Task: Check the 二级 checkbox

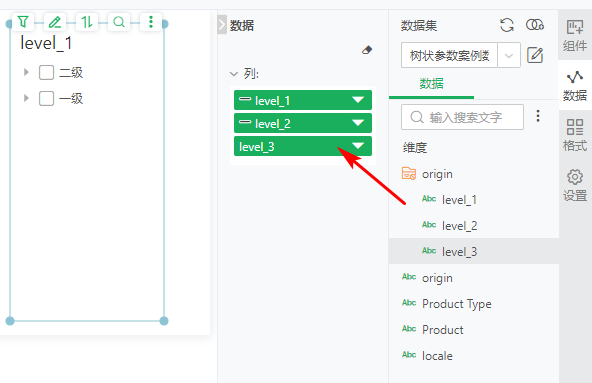Action: click(46, 72)
